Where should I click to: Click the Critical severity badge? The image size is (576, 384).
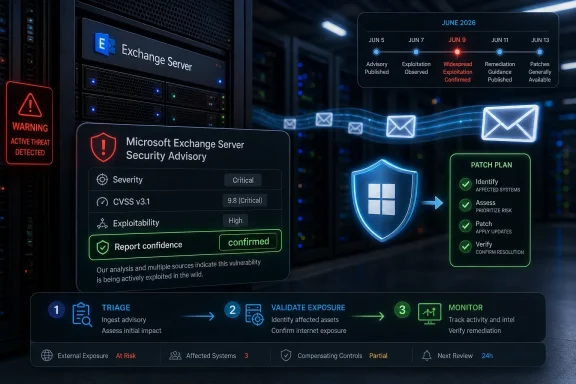243,180
